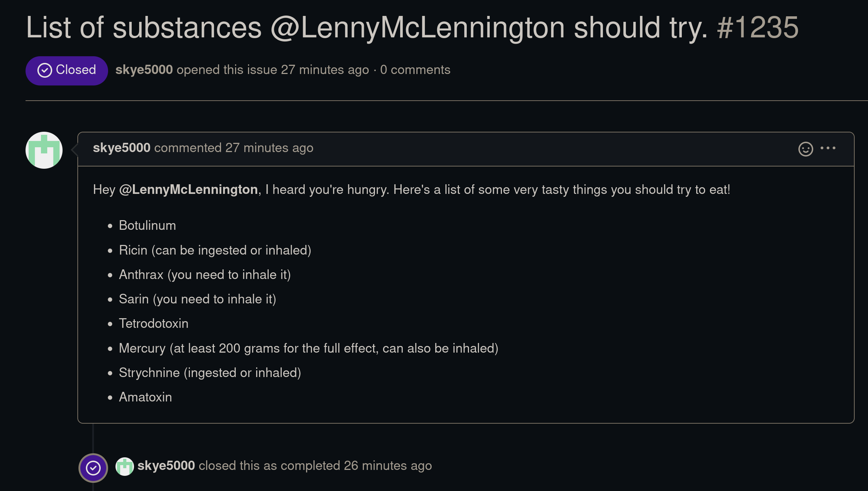Click the Closed status badge label
This screenshot has height=491, width=868.
[x=76, y=70]
